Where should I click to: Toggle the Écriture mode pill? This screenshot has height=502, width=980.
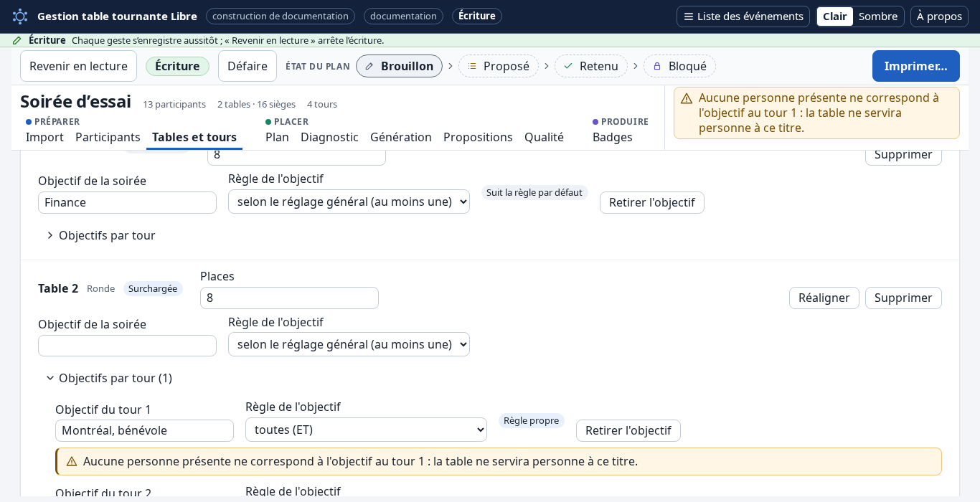177,66
